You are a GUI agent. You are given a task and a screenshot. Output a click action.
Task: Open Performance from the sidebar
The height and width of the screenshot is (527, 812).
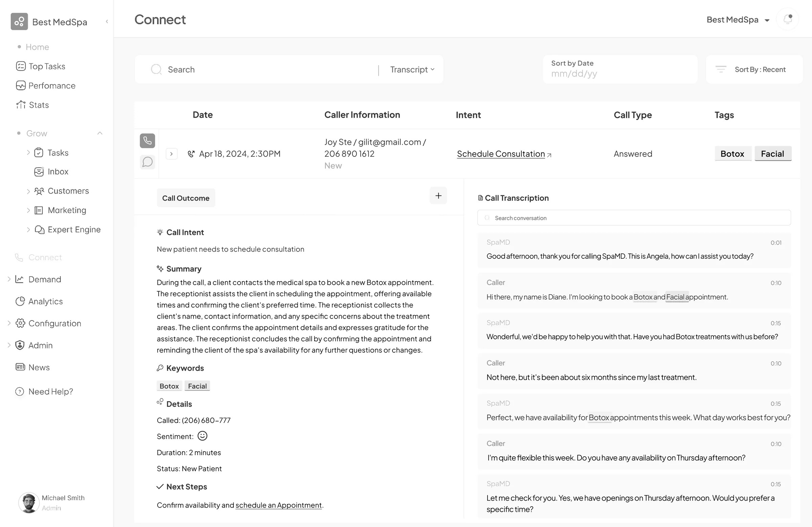click(x=45, y=86)
